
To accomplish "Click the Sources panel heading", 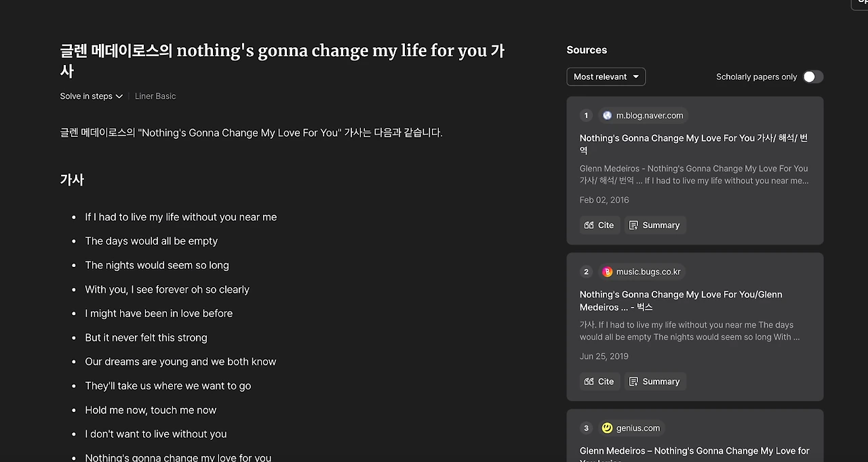I will click(587, 50).
